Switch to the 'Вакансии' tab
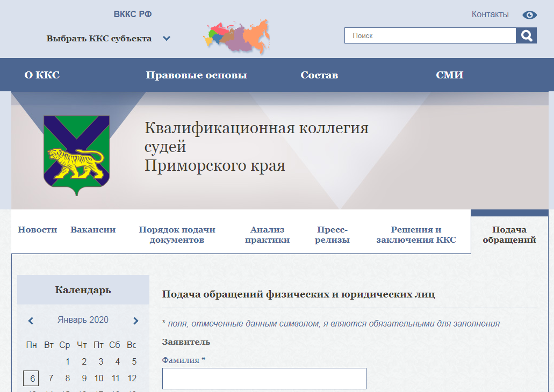The image size is (554, 392). [93, 229]
